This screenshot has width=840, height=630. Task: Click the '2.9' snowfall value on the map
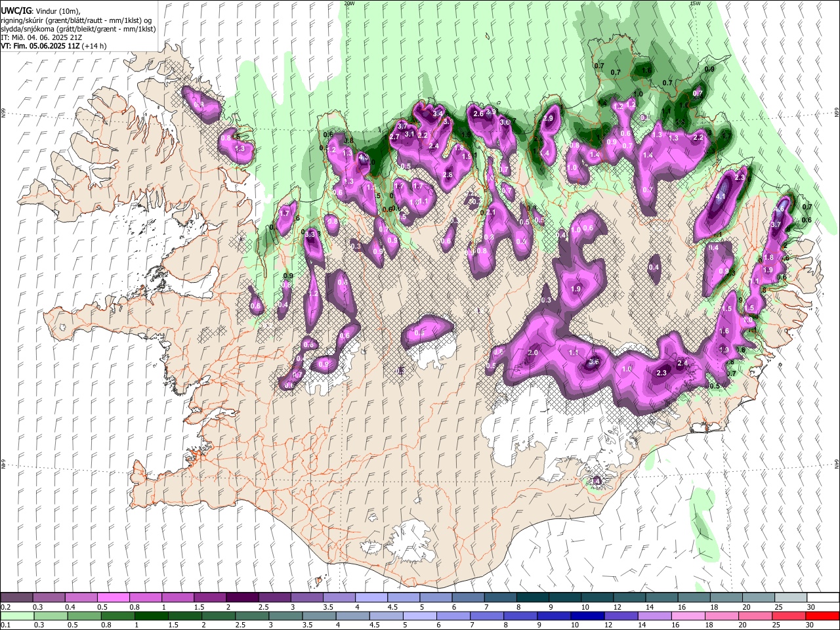[x=549, y=118]
